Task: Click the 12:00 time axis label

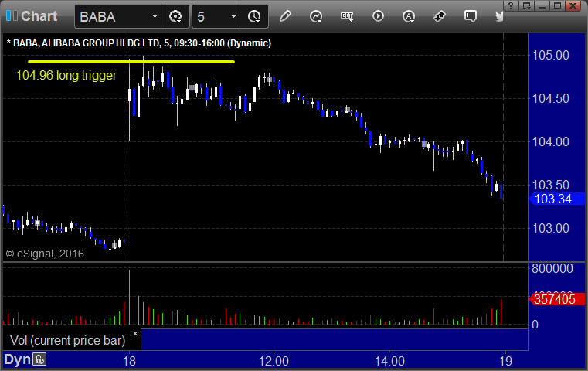Action: [x=274, y=361]
